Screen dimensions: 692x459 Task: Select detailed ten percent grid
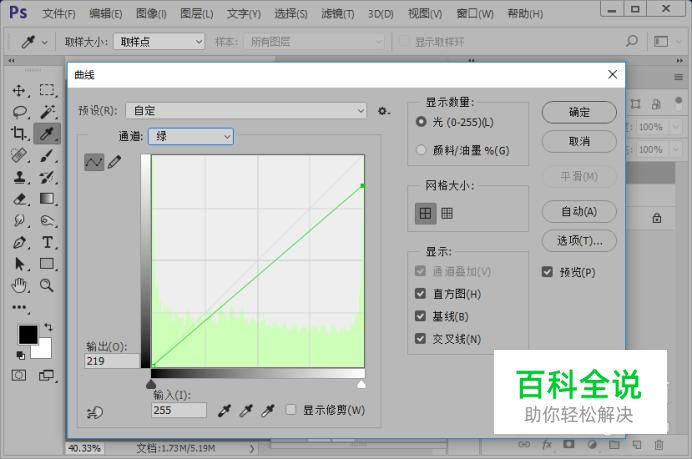(x=447, y=214)
